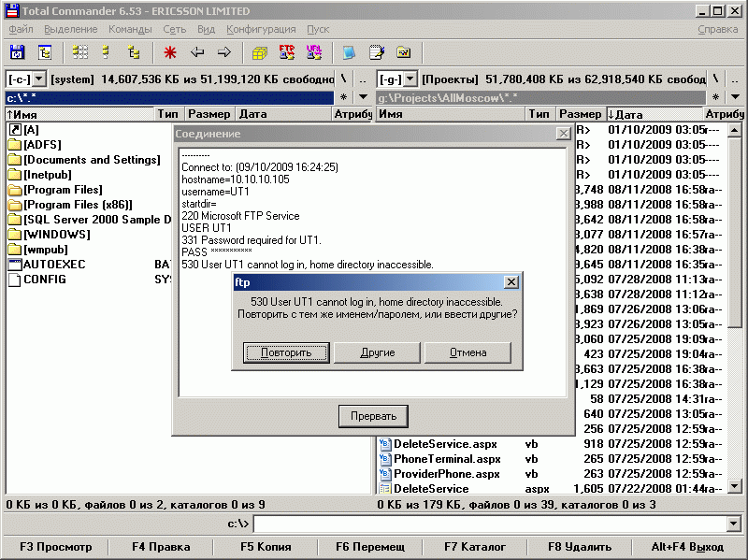Open right panel favorites asterisk button

(x=715, y=97)
